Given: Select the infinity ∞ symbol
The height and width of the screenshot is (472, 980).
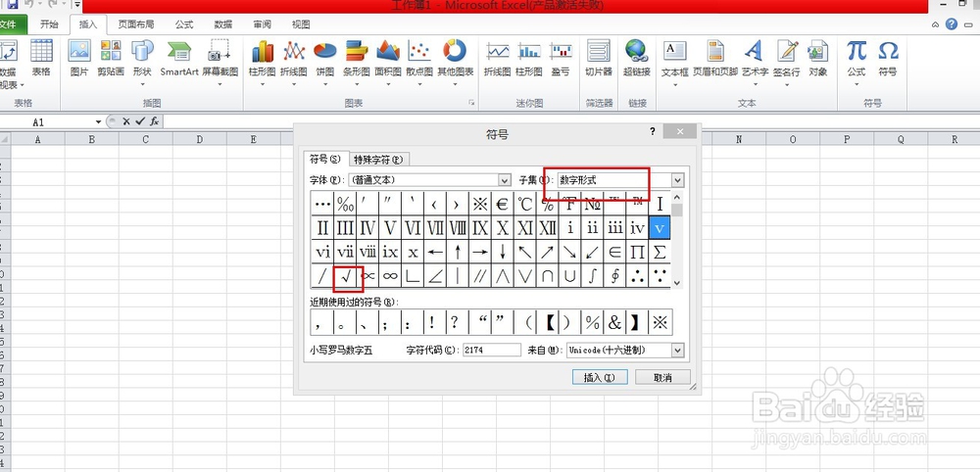Looking at the screenshot, I should point(390,276).
